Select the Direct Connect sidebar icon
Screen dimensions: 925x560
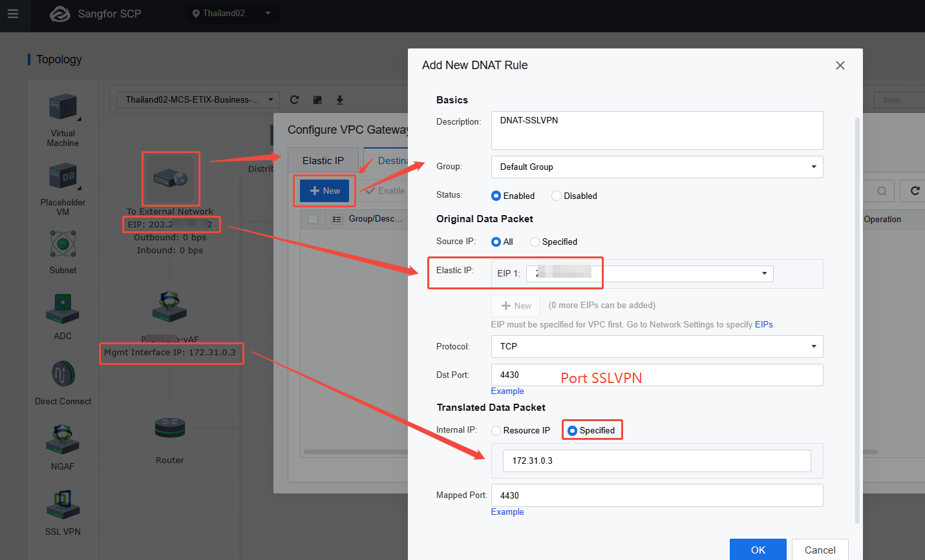click(x=63, y=374)
